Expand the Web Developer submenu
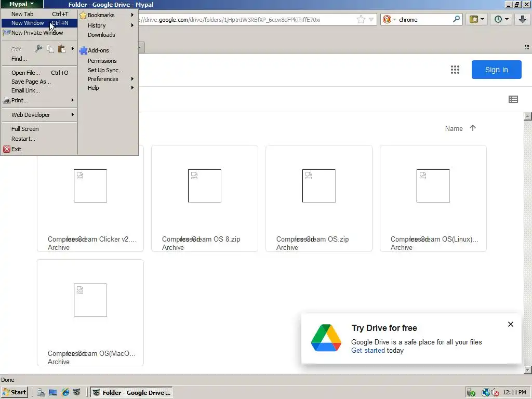The height and width of the screenshot is (399, 532). (39, 115)
